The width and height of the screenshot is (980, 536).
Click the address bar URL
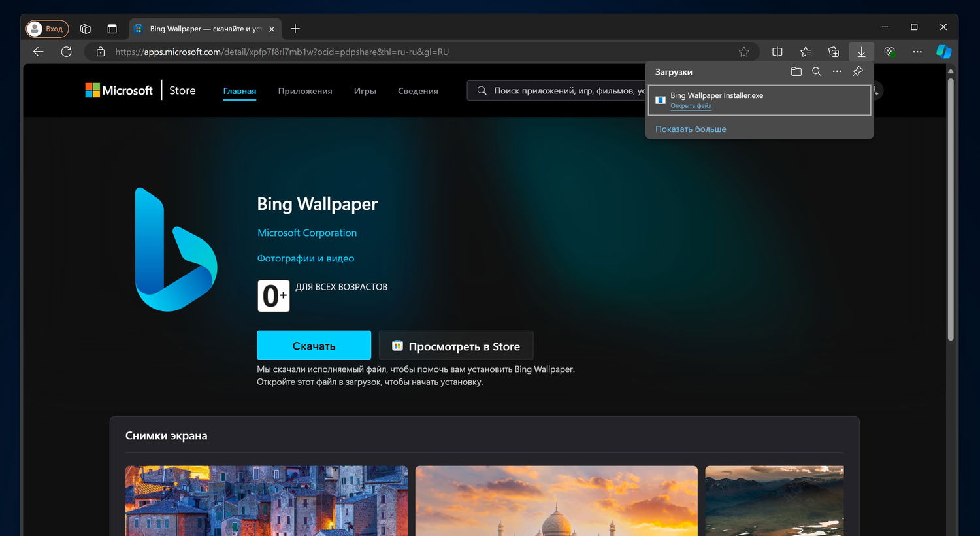(282, 52)
